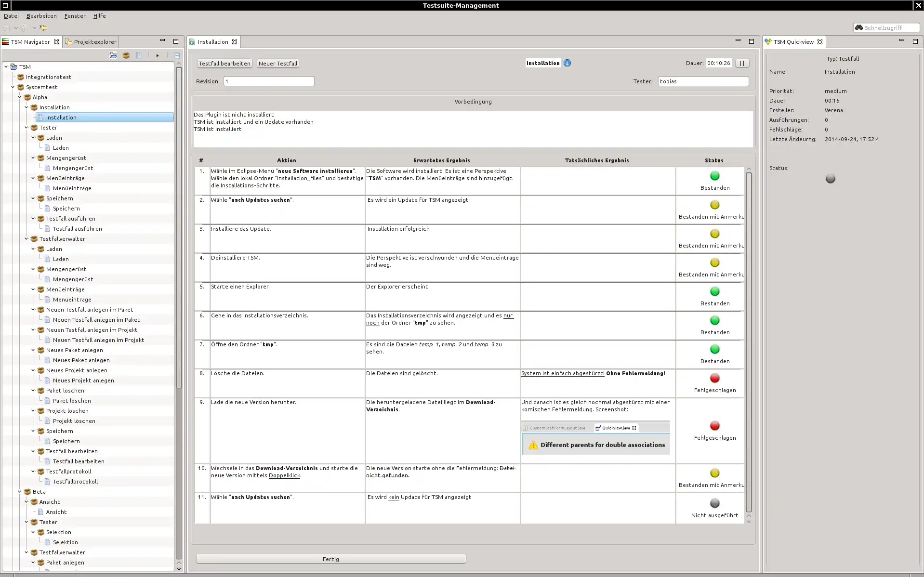
Task: Collapse the Testfall ausführen folder
Action: pyautogui.click(x=33, y=219)
